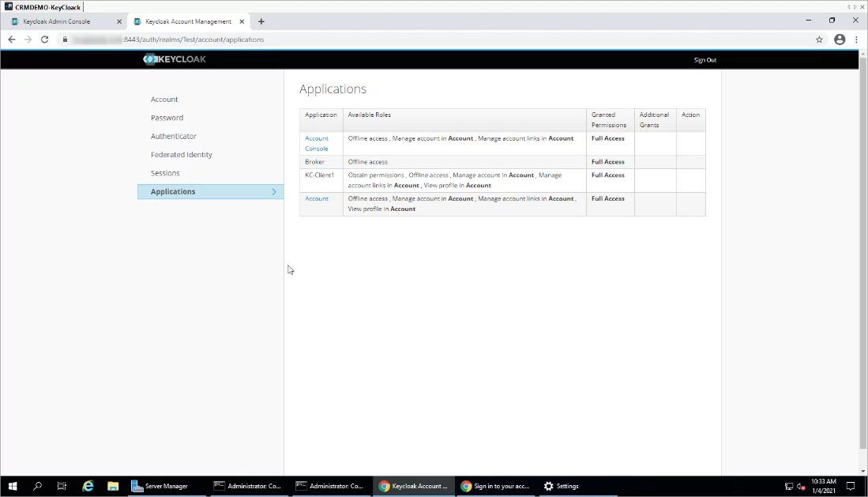This screenshot has height=497, width=868.
Task: Go to Authenticator in sidebar
Action: (173, 136)
